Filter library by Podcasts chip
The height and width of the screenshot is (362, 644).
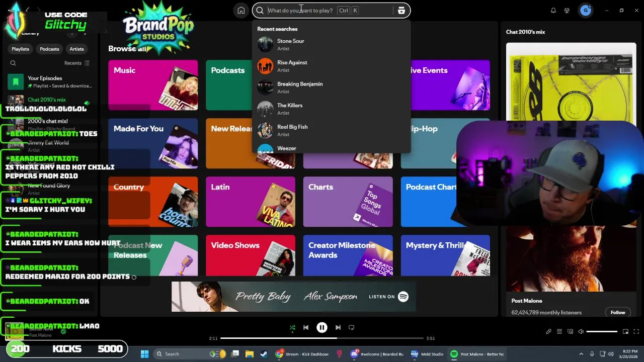(49, 49)
